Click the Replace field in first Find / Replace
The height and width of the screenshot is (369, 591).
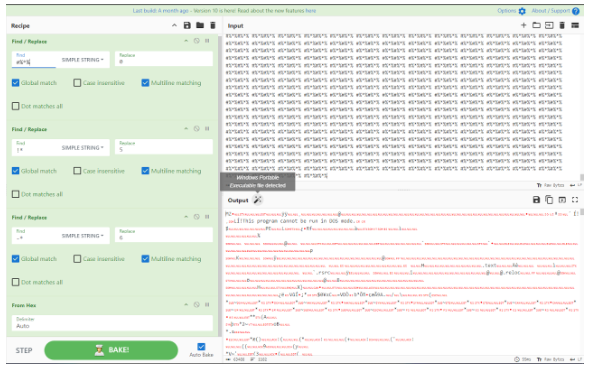pos(164,59)
